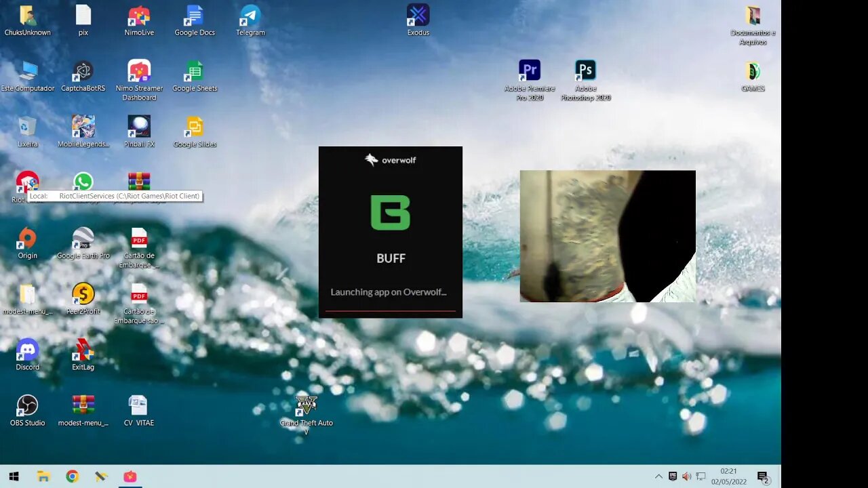Screen dimensions: 868x488
Task: Open the CV VITAE document
Action: coord(139,410)
